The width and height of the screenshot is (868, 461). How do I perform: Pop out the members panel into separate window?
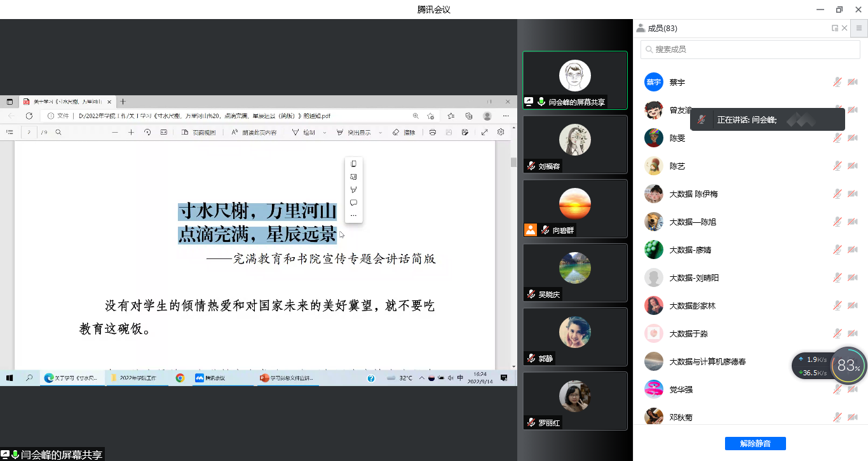tap(835, 28)
